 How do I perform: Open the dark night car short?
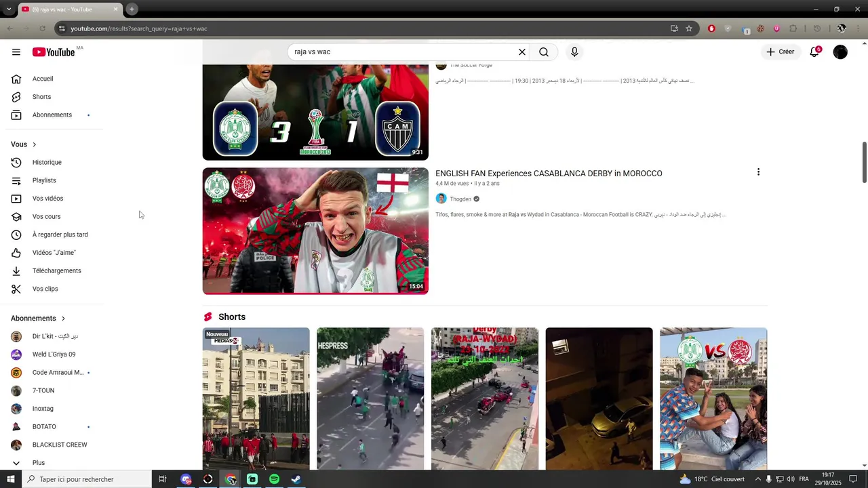599,399
